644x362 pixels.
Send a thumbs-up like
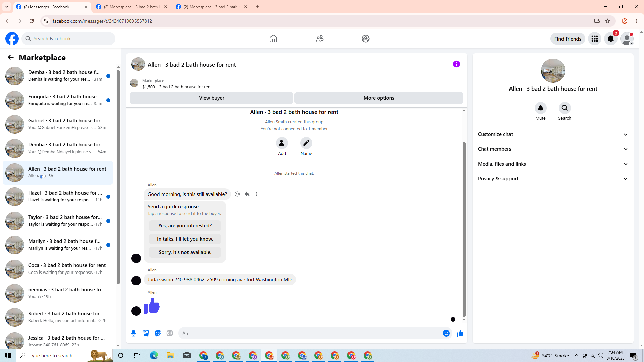460,333
